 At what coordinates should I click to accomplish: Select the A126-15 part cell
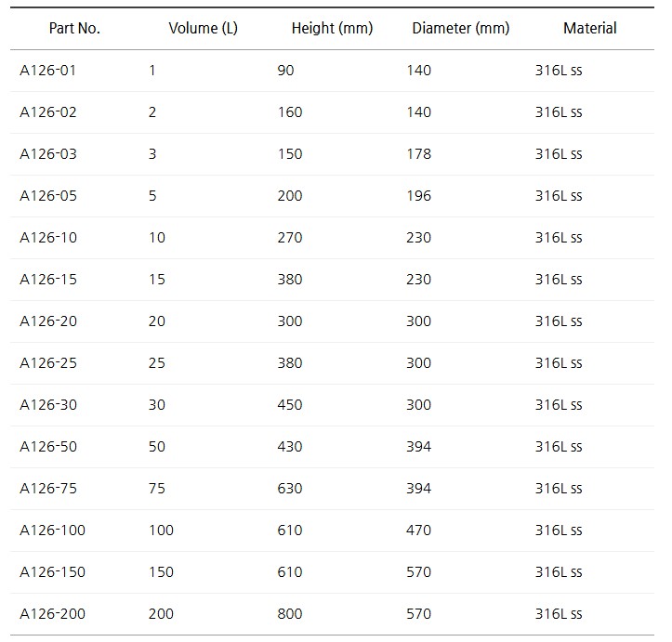(x=48, y=280)
